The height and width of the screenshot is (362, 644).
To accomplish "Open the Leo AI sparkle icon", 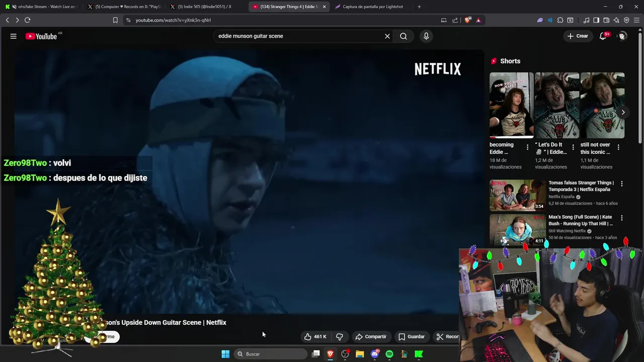I will click(616, 20).
